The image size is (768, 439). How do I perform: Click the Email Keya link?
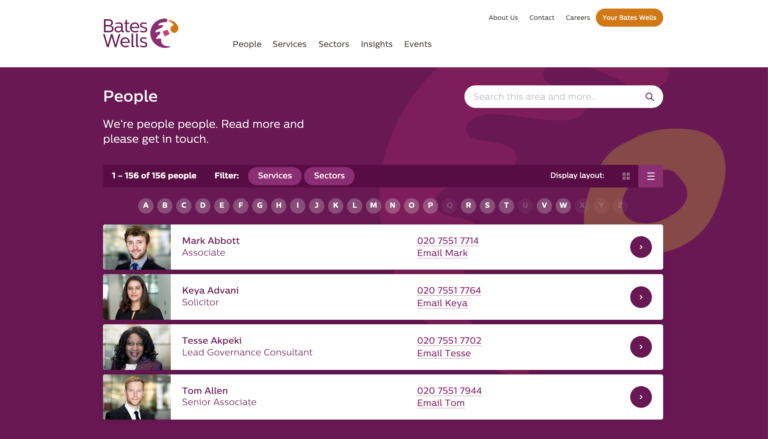[442, 303]
